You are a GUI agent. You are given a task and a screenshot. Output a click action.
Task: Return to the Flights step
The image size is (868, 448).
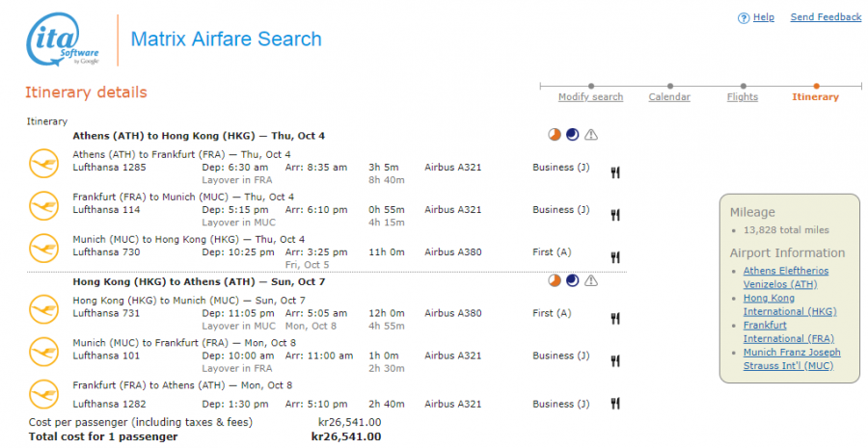(742, 97)
